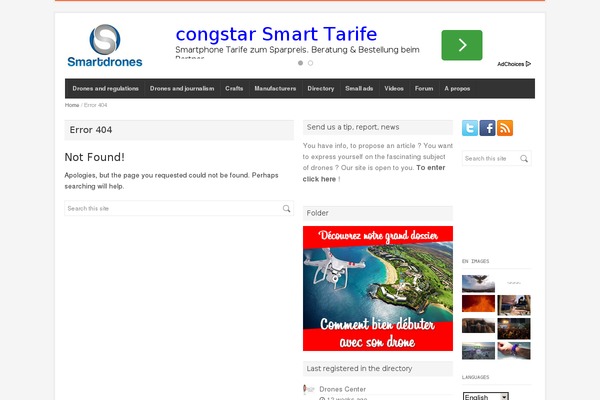Open the Videos menu item
600x400 pixels.
coord(394,88)
